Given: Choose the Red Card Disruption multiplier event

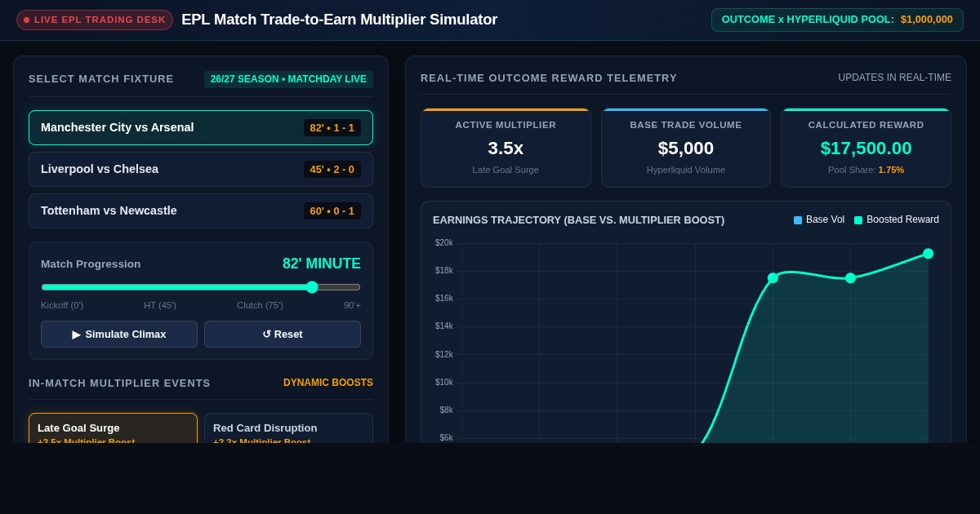Looking at the screenshot, I should [288, 428].
